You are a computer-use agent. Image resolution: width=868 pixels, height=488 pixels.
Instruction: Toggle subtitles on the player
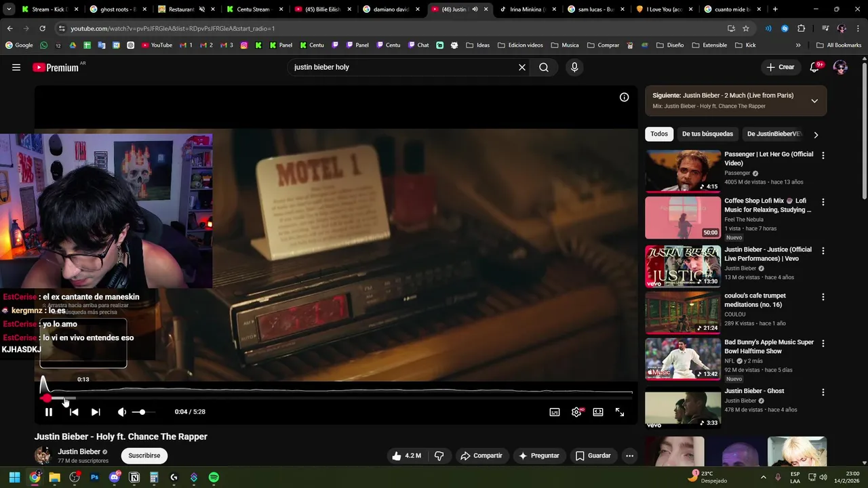pyautogui.click(x=555, y=411)
